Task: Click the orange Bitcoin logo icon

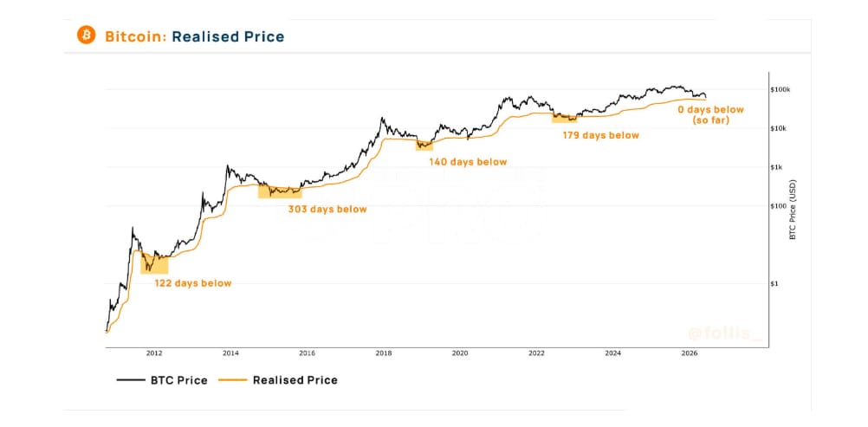Action: click(87, 35)
